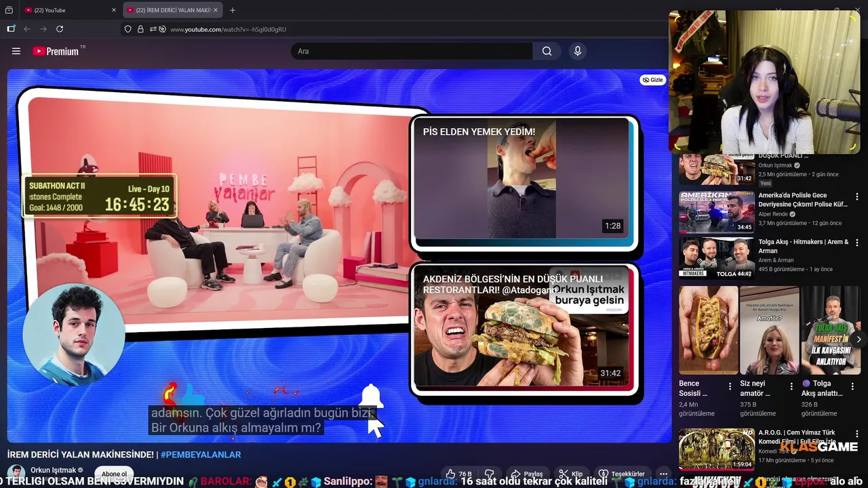Dislike the video with thumbs down
The height and width of the screenshot is (488, 868).
(x=490, y=474)
